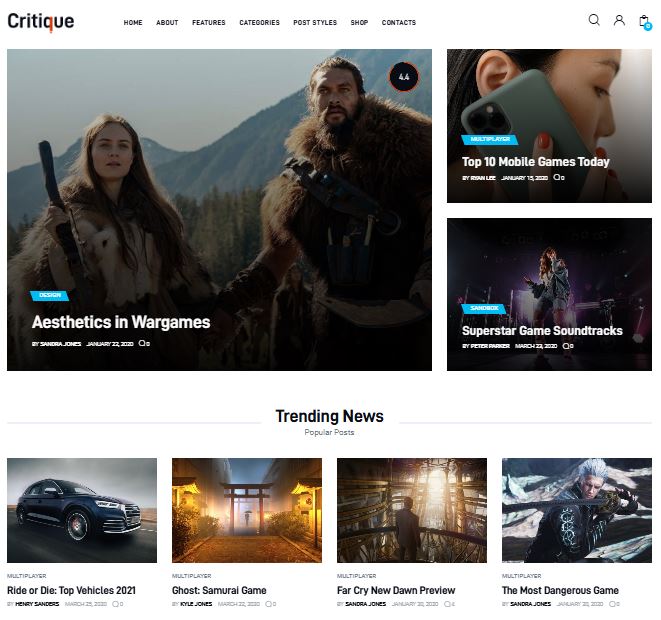Click the Trending News heading
661x620 pixels.
point(330,416)
